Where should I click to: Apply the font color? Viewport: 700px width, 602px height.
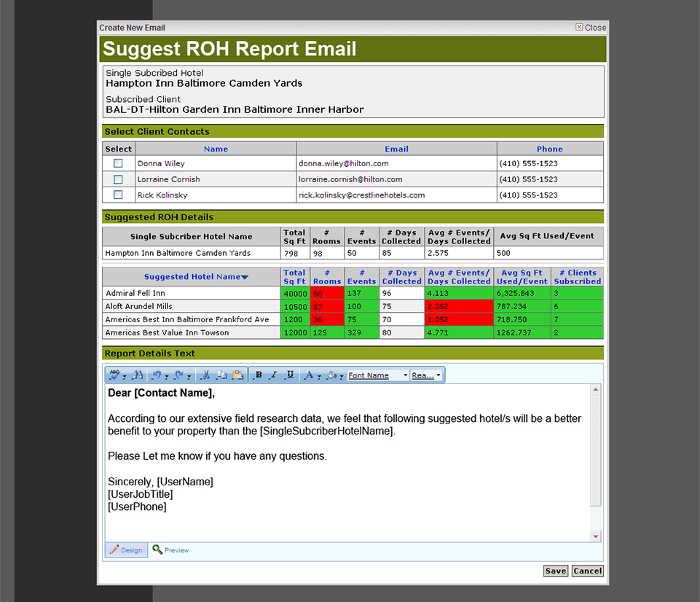309,375
